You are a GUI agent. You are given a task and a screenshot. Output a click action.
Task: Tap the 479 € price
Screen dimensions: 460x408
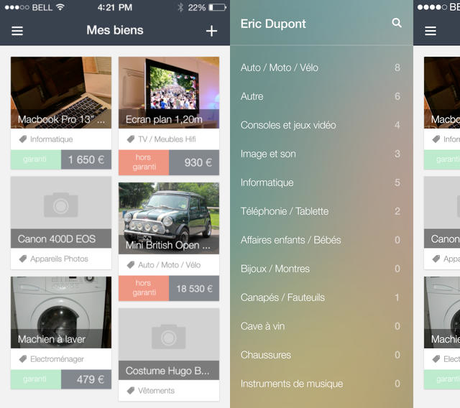[86, 379]
